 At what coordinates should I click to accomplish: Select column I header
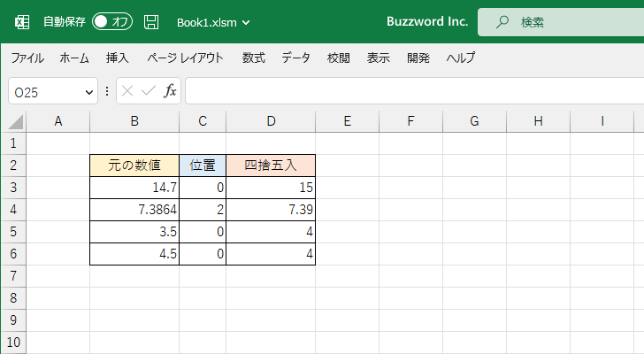602,121
